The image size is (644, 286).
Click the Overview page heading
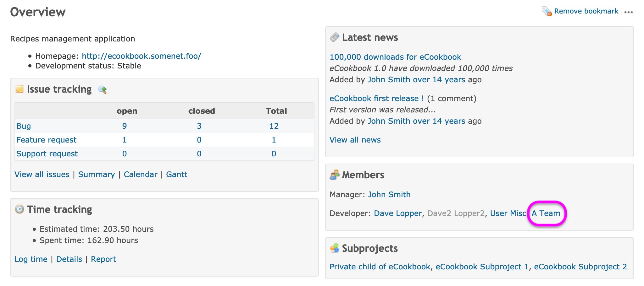38,12
